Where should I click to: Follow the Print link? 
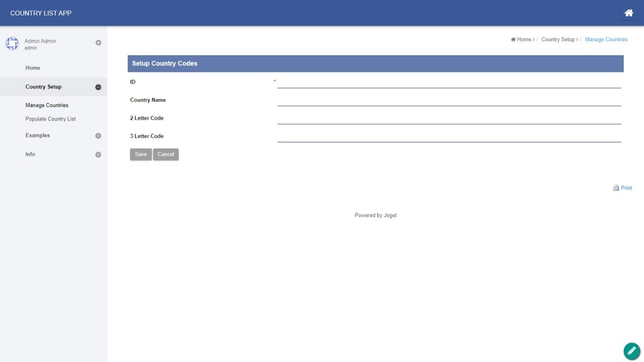[626, 188]
